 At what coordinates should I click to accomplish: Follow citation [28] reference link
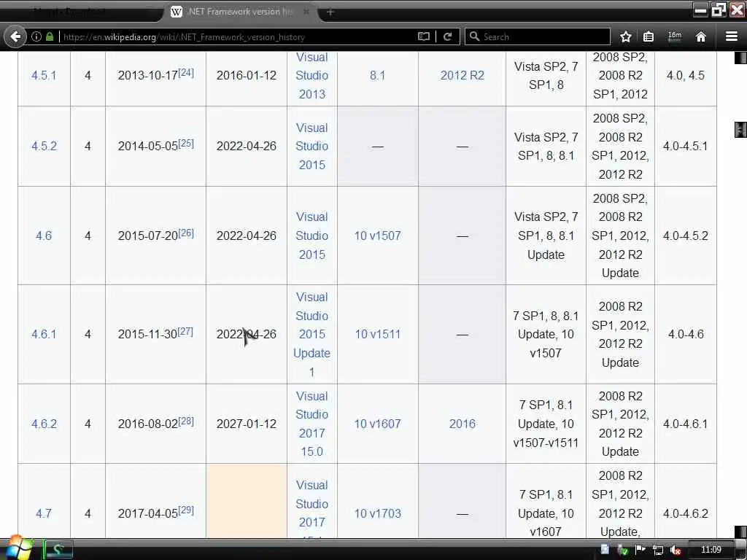(186, 421)
